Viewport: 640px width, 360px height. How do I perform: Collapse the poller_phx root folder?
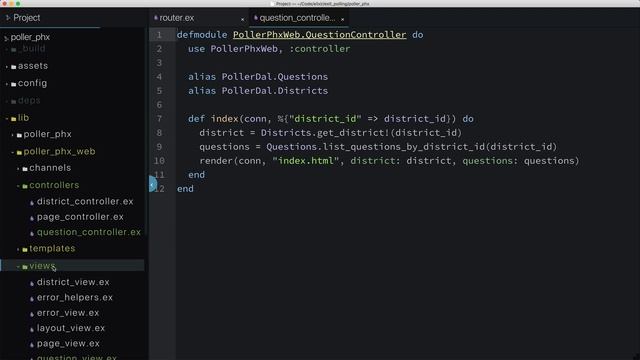[6, 38]
